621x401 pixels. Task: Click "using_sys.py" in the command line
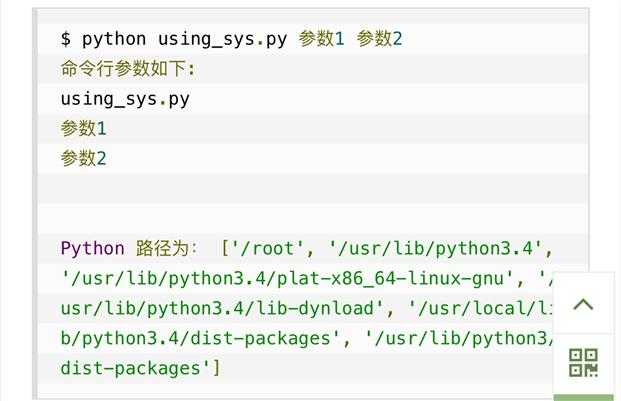222,39
